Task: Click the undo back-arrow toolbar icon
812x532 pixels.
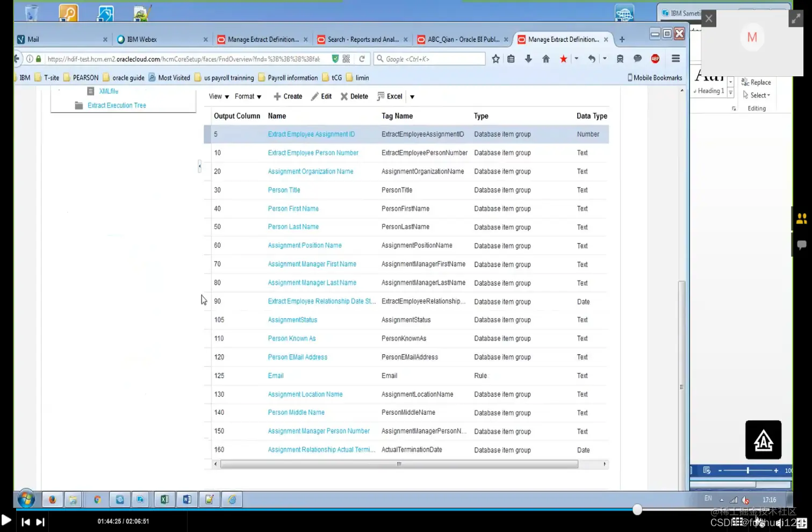Action: tap(592, 59)
